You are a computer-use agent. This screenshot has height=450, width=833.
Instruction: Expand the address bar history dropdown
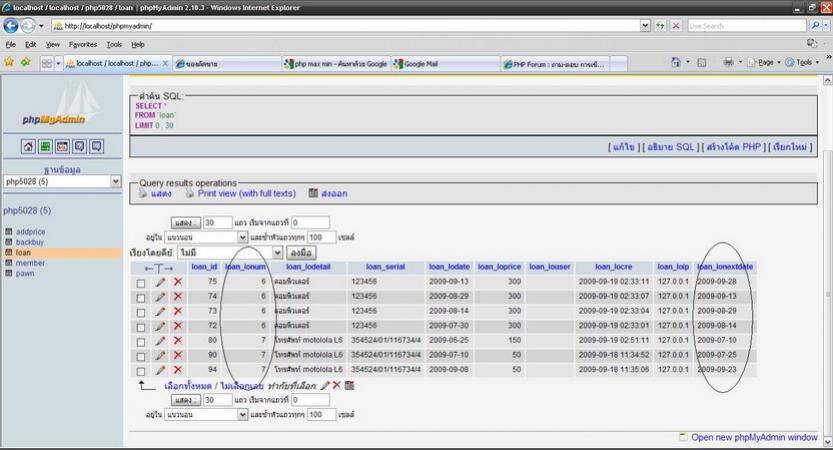(x=644, y=26)
